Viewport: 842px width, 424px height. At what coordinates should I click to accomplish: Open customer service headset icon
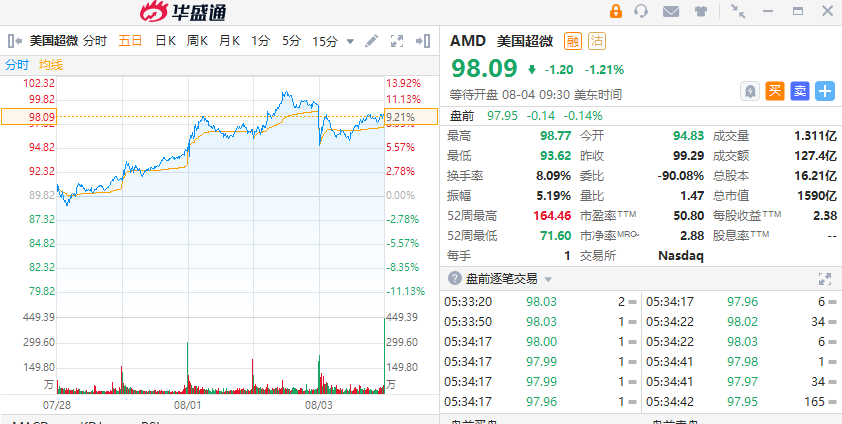(641, 11)
